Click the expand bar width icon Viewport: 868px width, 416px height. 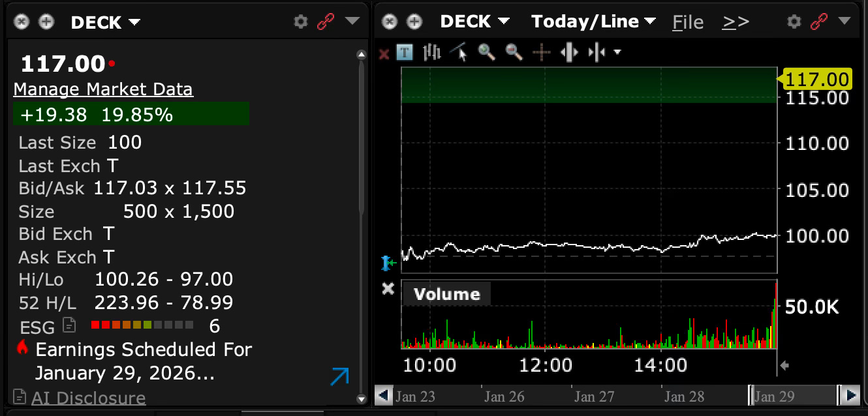(x=569, y=52)
